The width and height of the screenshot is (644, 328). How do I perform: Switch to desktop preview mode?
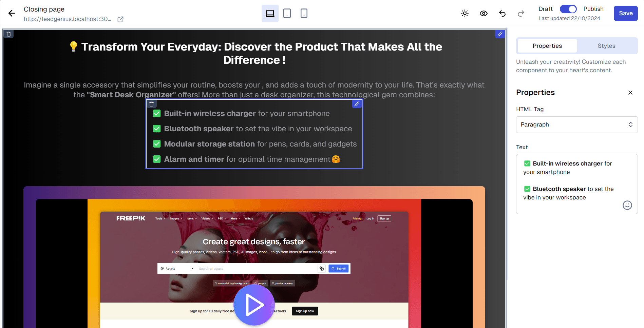coord(270,13)
